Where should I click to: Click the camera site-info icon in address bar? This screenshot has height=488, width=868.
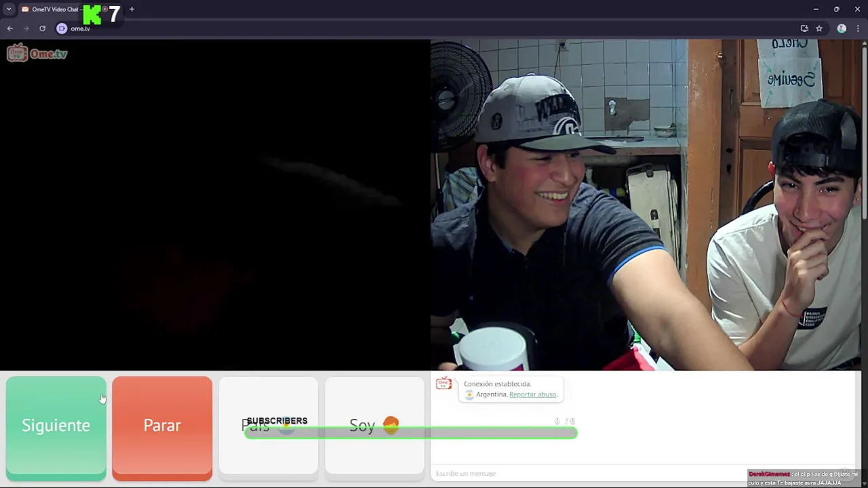[62, 28]
